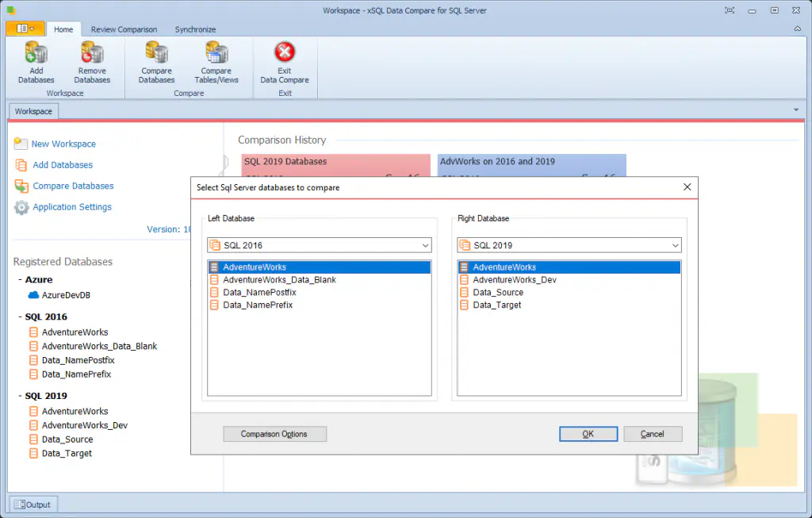Open the SQL 2019 Databases history card
The image size is (812, 518).
[335, 165]
